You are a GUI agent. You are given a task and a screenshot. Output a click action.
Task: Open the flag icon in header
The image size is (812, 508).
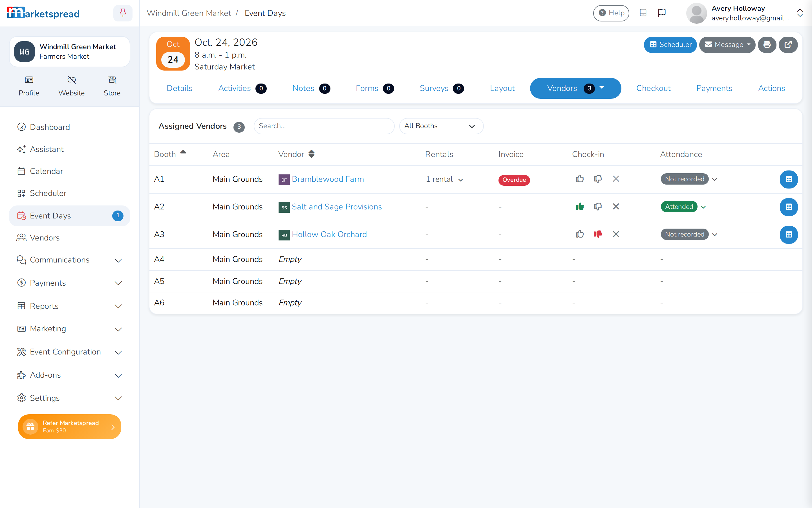662,13
